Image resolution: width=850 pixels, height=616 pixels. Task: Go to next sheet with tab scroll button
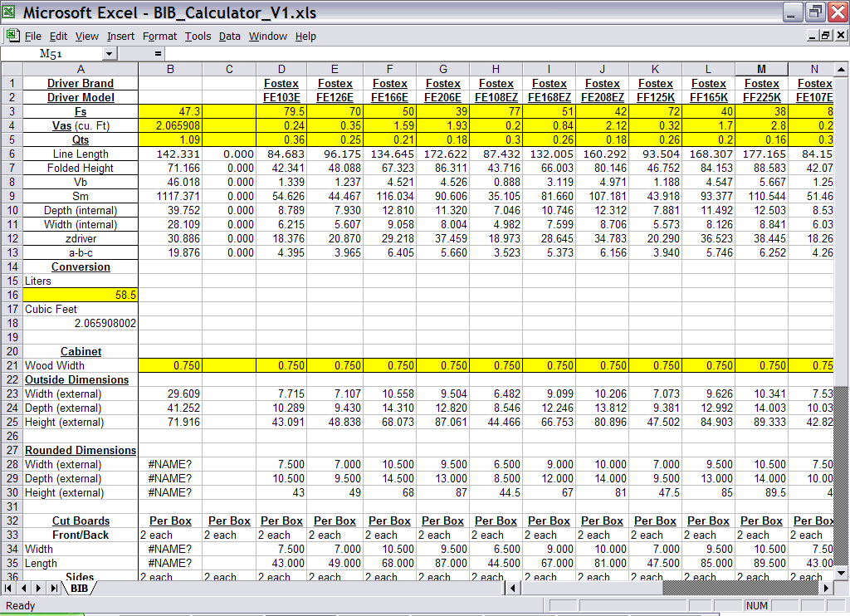coord(38,588)
